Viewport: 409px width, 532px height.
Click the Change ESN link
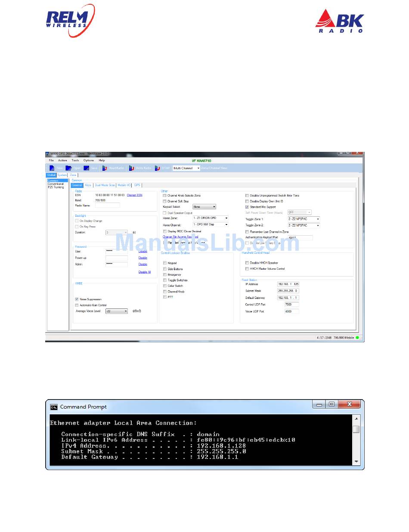134,195
